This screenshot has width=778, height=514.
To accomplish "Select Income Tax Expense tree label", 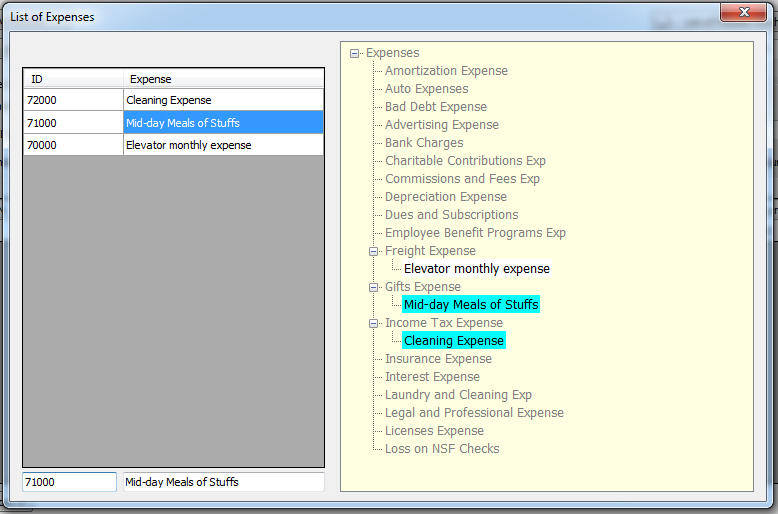I will pyautogui.click(x=444, y=323).
